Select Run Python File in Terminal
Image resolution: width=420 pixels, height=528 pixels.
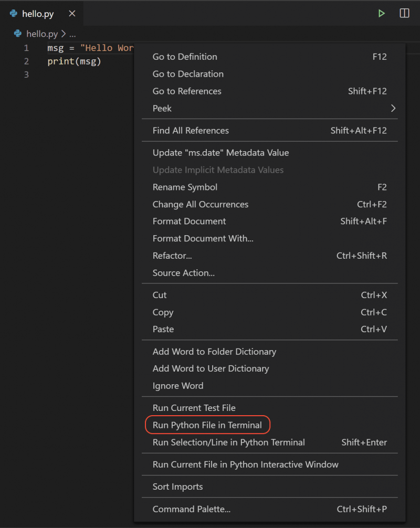(x=207, y=425)
